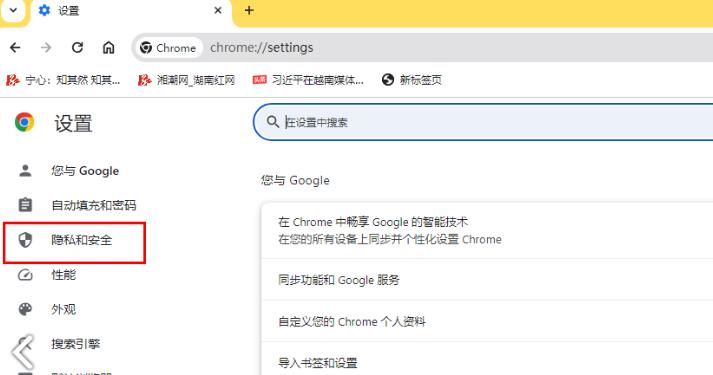
Task: Open 自定义您的 Chrome 个人资料
Action: (x=487, y=321)
